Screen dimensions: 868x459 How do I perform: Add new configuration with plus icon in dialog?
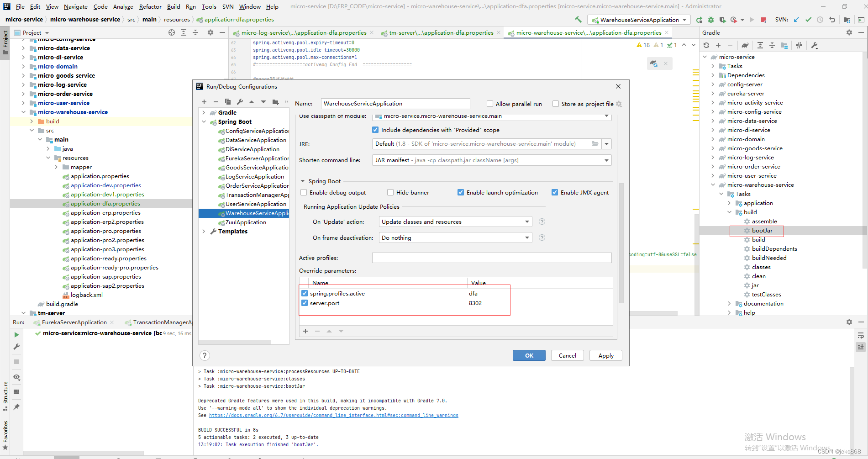tap(204, 102)
